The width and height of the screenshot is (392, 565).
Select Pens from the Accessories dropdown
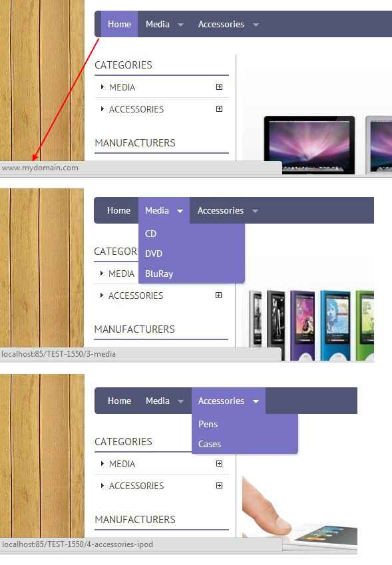pyautogui.click(x=208, y=424)
